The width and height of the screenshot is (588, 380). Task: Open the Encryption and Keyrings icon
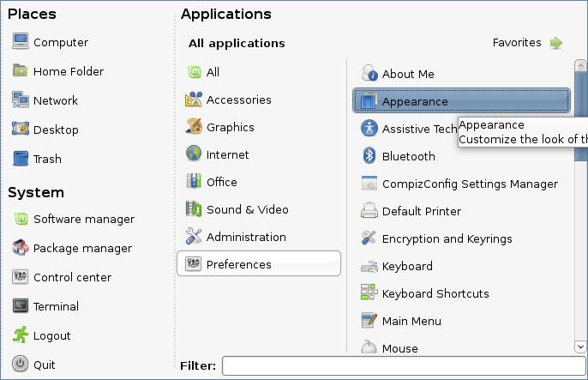369,238
